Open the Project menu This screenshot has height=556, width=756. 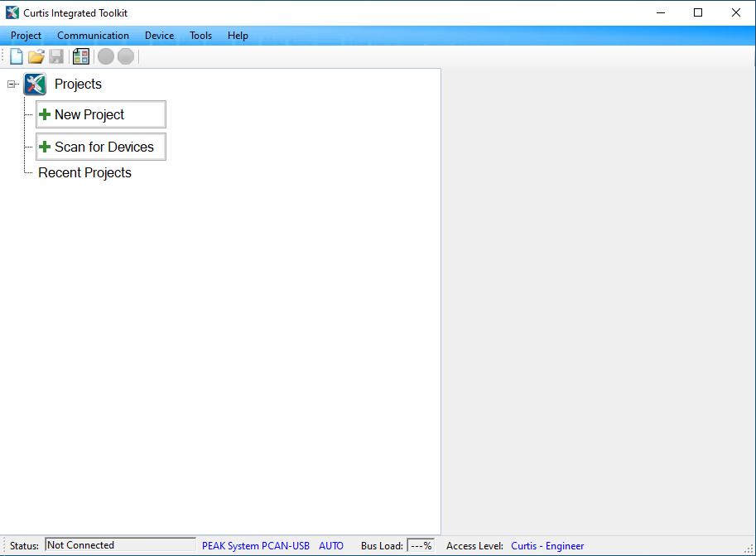click(x=26, y=36)
